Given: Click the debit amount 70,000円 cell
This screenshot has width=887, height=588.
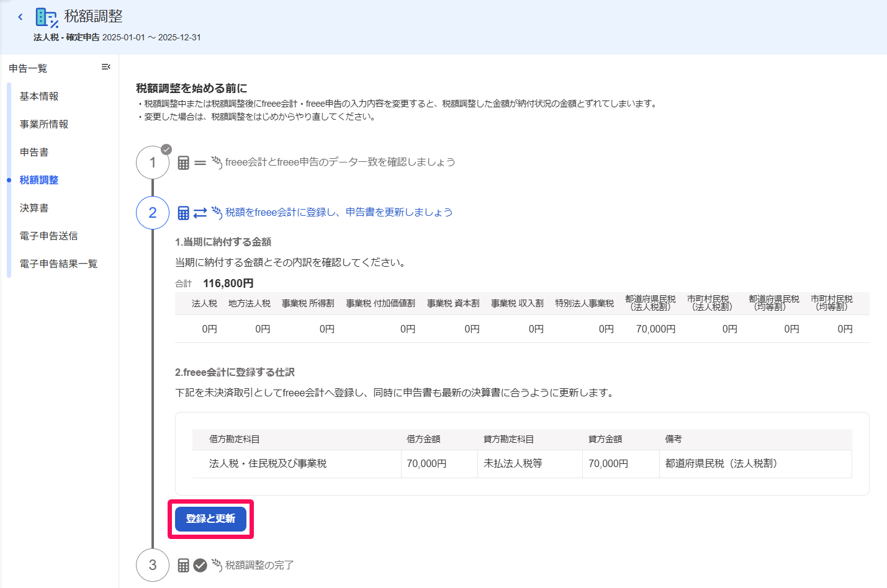Looking at the screenshot, I should point(439,464).
